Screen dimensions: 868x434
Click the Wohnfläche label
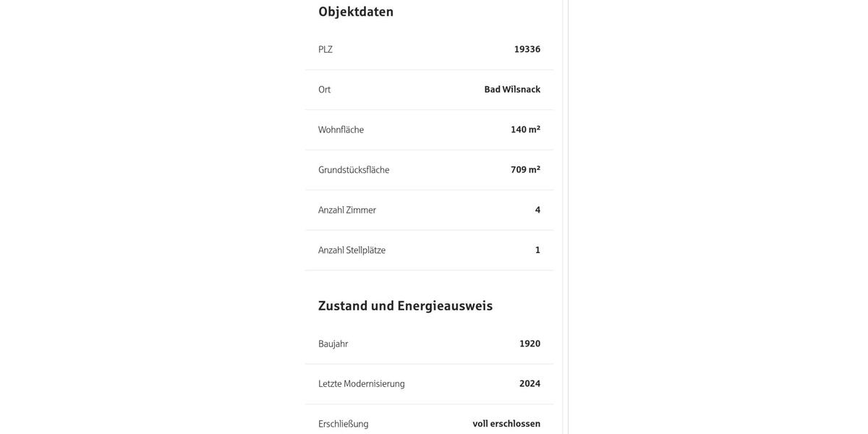pyautogui.click(x=341, y=129)
